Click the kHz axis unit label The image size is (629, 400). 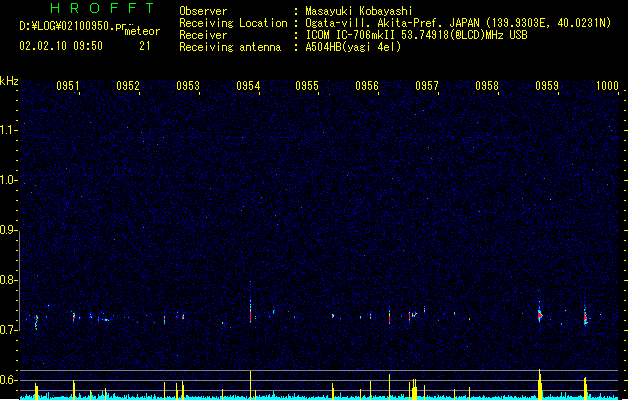pos(9,81)
